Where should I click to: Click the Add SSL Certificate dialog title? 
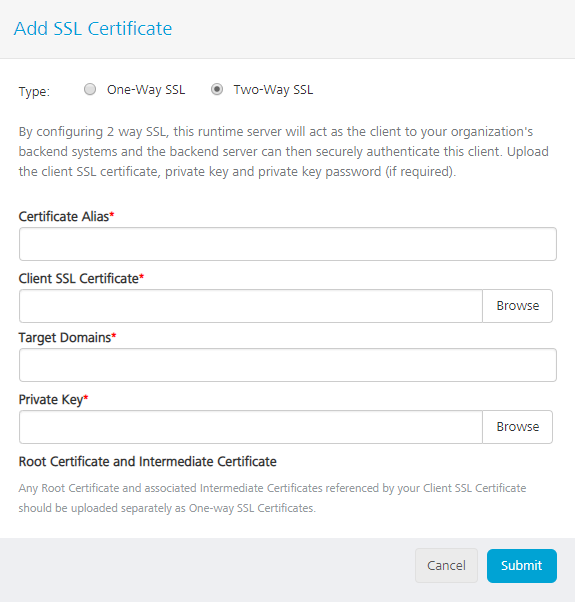(x=93, y=28)
